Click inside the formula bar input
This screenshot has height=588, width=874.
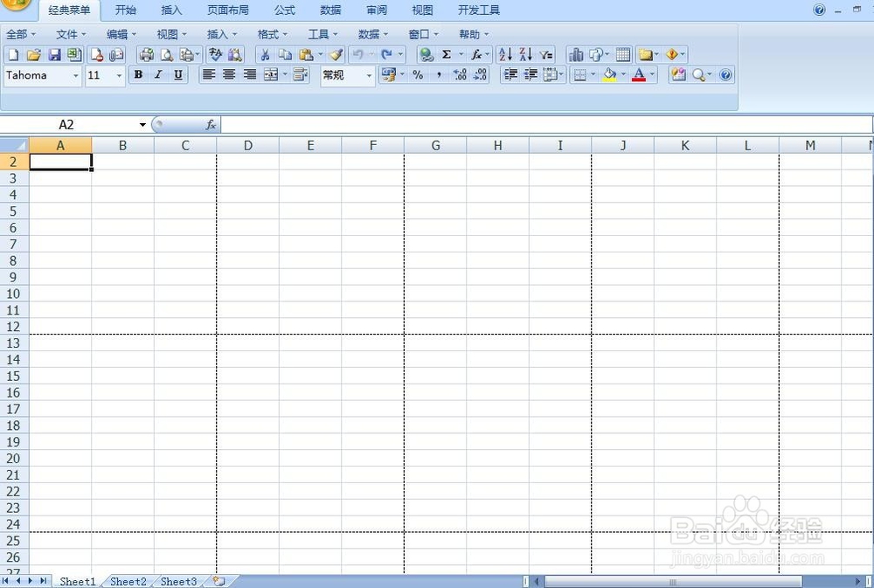point(546,125)
